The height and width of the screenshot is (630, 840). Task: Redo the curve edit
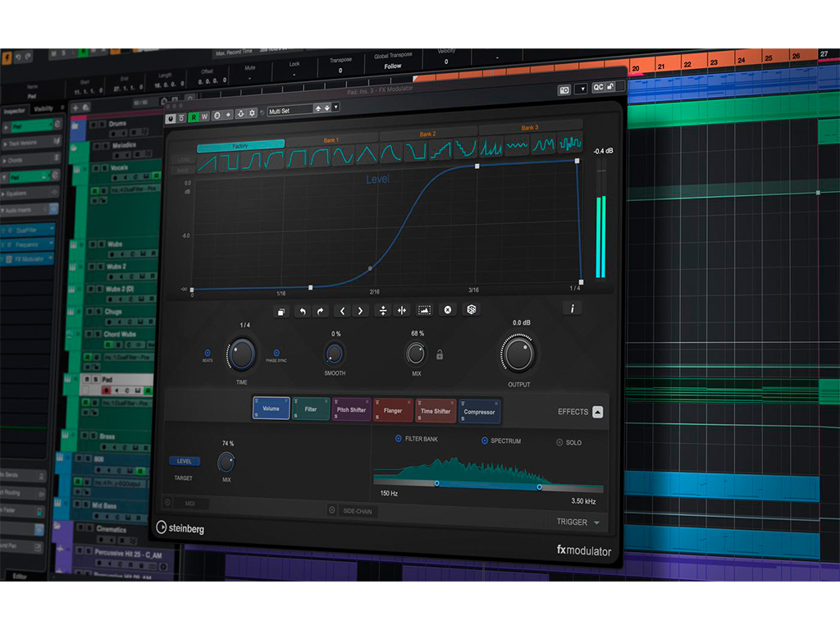click(321, 311)
